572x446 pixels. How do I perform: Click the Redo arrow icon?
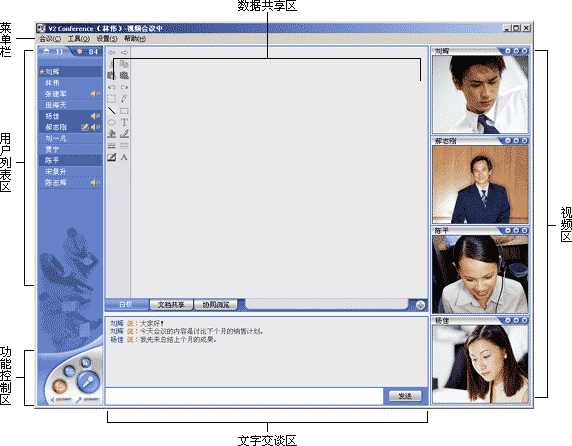coord(124,87)
